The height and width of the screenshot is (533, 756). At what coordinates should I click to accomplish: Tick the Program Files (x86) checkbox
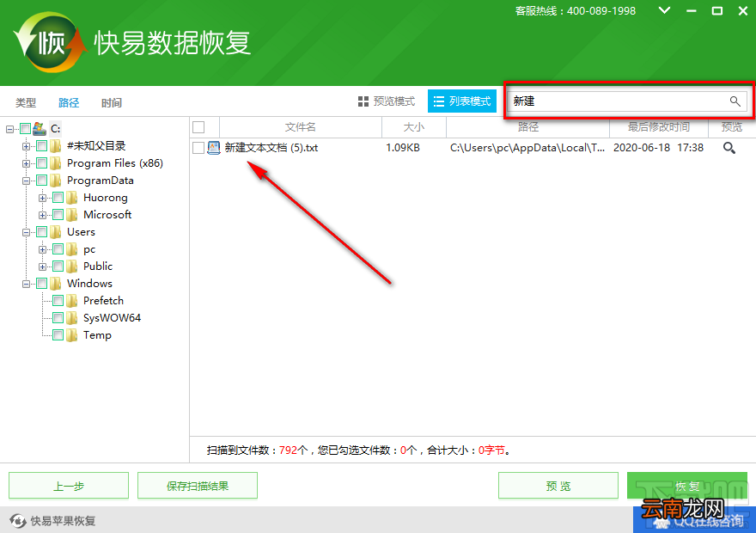pyautogui.click(x=42, y=163)
